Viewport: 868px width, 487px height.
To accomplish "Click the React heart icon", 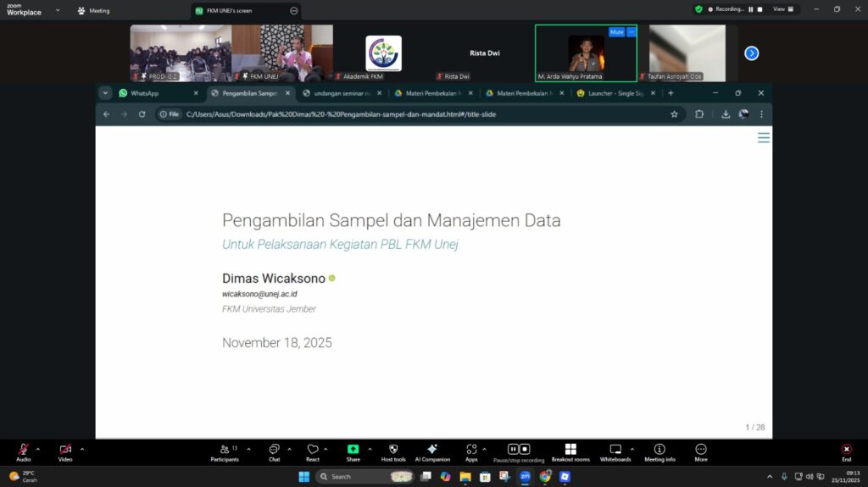I will pyautogui.click(x=313, y=451).
